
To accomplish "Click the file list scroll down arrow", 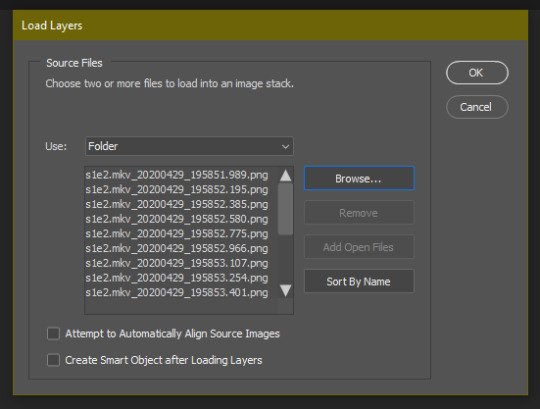I will click(285, 290).
